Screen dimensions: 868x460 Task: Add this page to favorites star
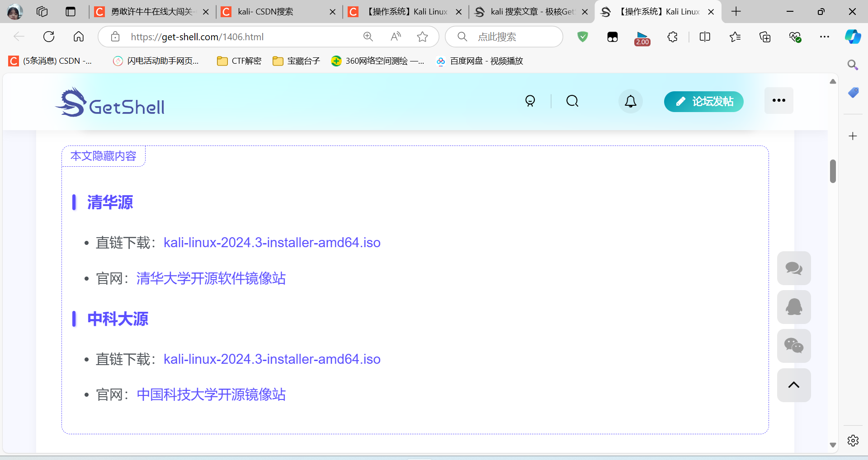[423, 37]
